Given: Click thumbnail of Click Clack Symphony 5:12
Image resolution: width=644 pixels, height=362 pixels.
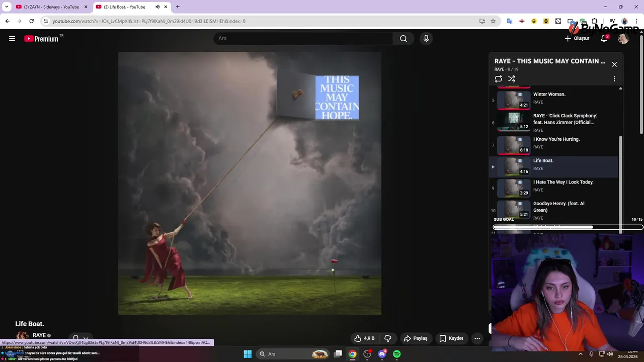Looking at the screenshot, I should (x=514, y=121).
